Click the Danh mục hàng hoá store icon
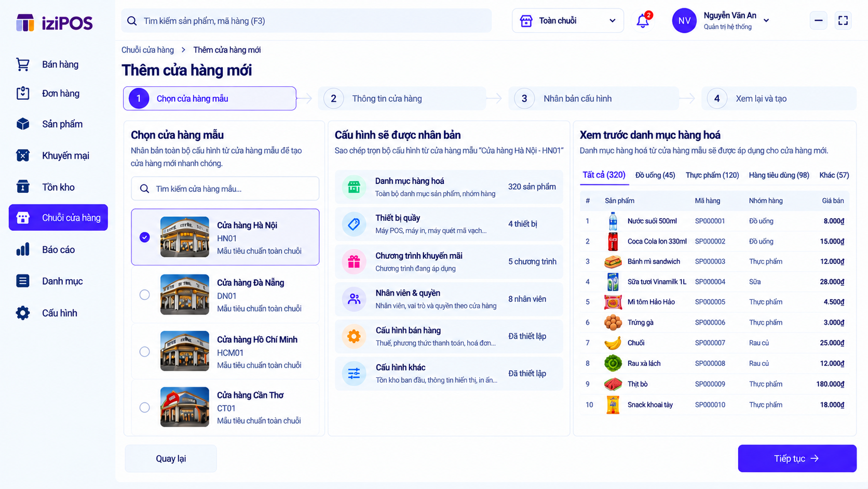The height and width of the screenshot is (489, 868). (x=354, y=187)
